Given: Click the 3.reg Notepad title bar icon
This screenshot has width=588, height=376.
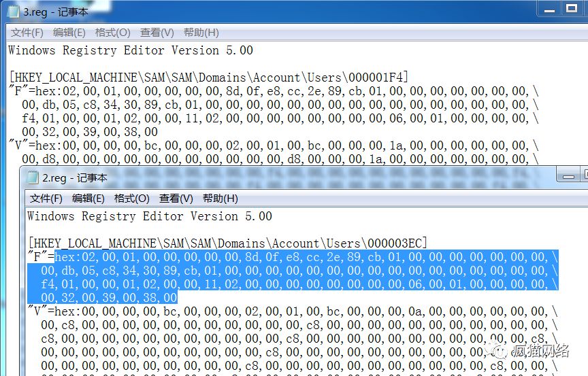Looking at the screenshot, I should pyautogui.click(x=13, y=12).
